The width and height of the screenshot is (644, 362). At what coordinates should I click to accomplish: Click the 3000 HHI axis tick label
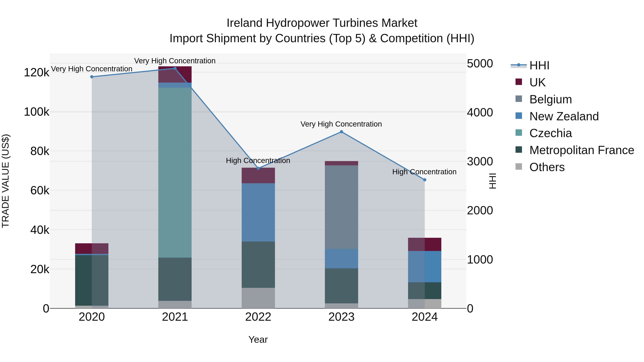pyautogui.click(x=480, y=161)
